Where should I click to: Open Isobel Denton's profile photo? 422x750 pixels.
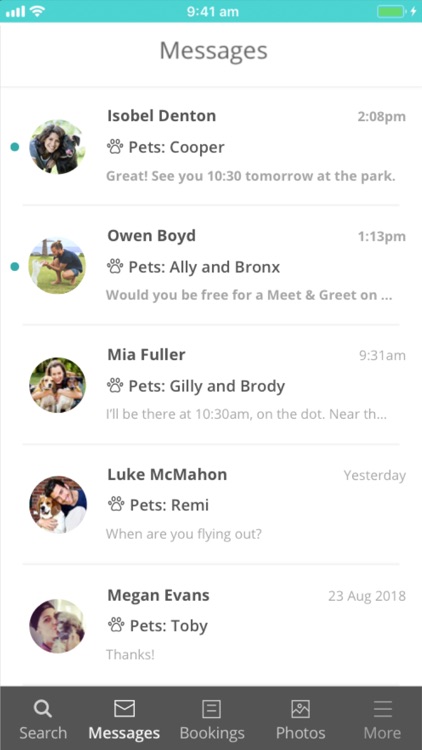(57, 147)
